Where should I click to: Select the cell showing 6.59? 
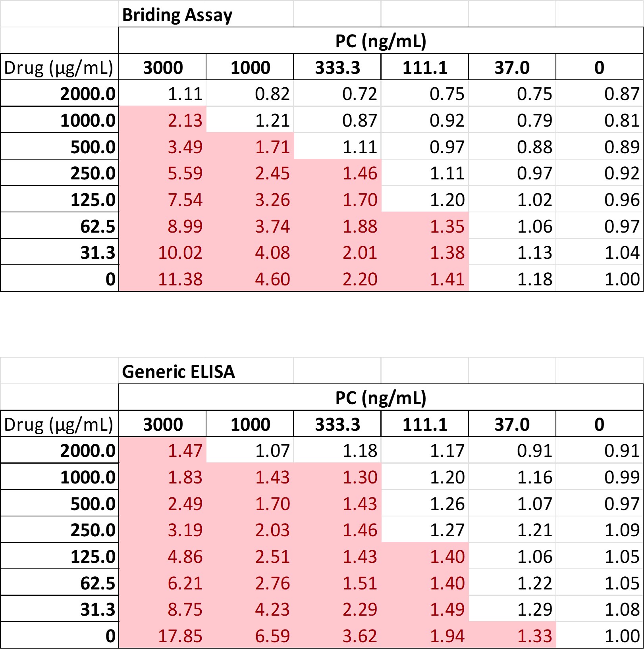tap(272, 636)
